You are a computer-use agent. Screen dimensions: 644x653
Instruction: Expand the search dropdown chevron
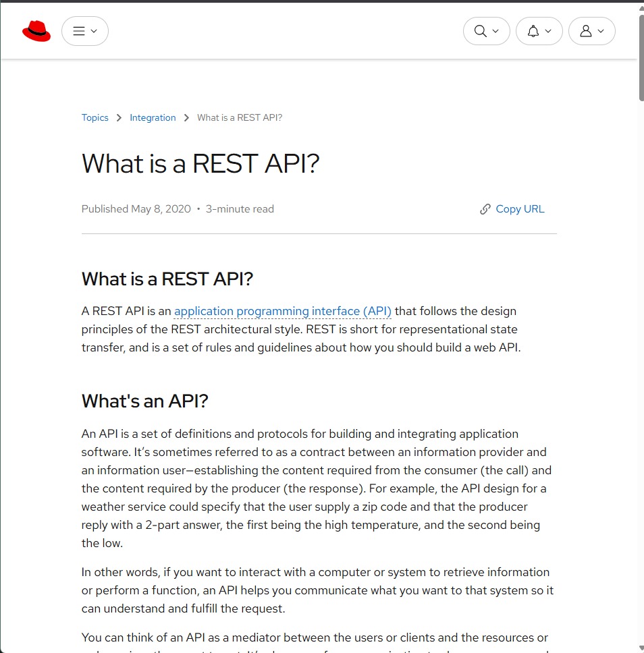click(494, 31)
